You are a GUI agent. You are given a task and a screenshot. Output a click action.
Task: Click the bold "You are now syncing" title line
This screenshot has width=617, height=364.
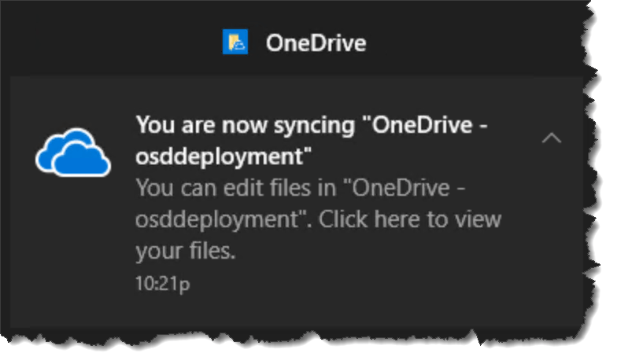click(244, 125)
